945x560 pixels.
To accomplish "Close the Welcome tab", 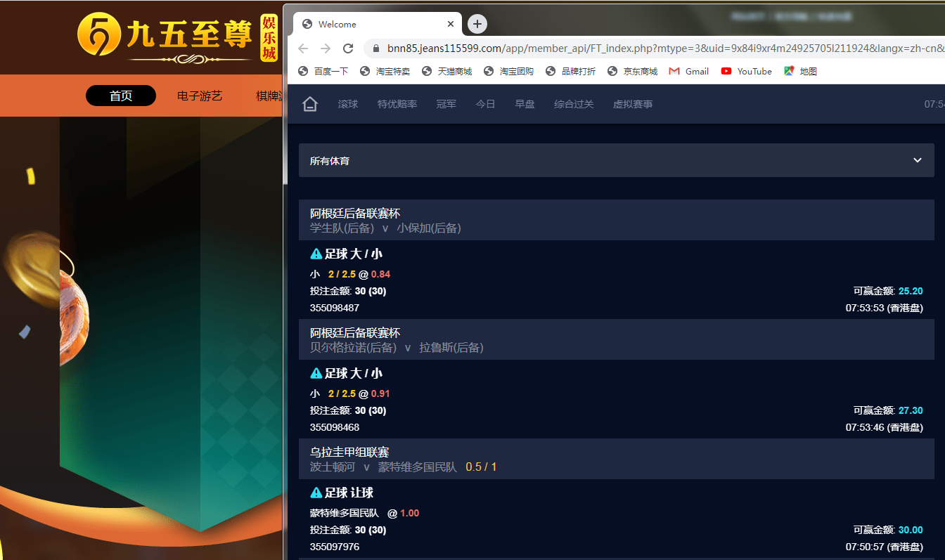I will pyautogui.click(x=451, y=24).
